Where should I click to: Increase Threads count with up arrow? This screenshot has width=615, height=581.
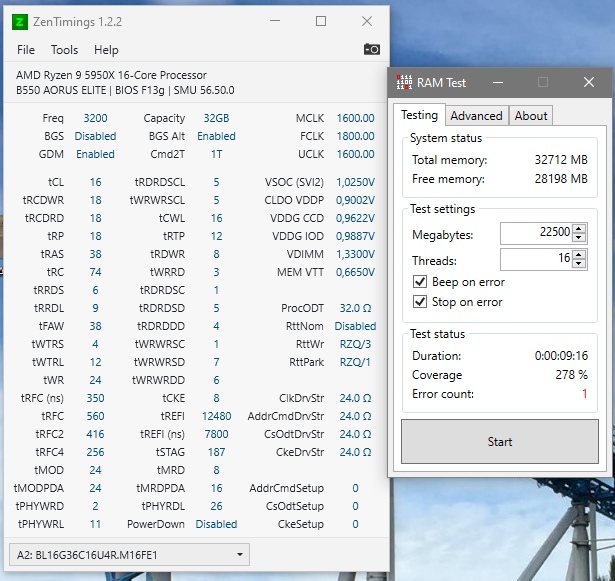pos(579,254)
